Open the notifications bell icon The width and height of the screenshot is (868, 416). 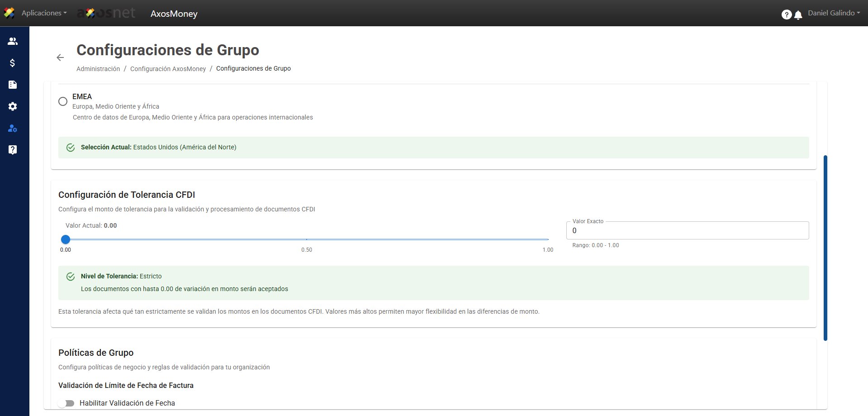point(798,15)
